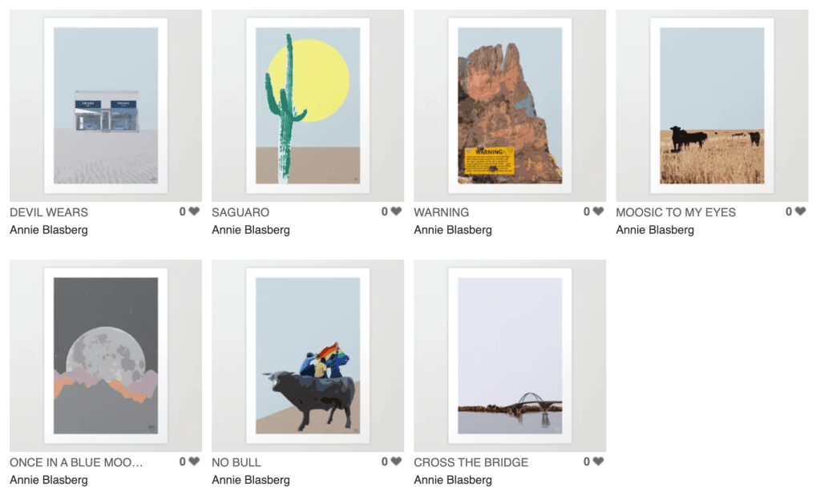
Task: Open the NO BULL title link
Action: [236, 462]
